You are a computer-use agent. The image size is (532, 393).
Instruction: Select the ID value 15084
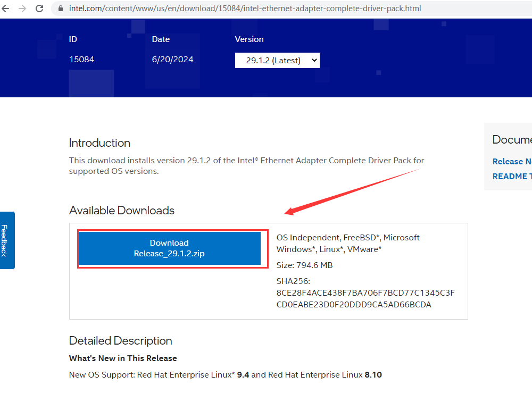click(x=81, y=60)
